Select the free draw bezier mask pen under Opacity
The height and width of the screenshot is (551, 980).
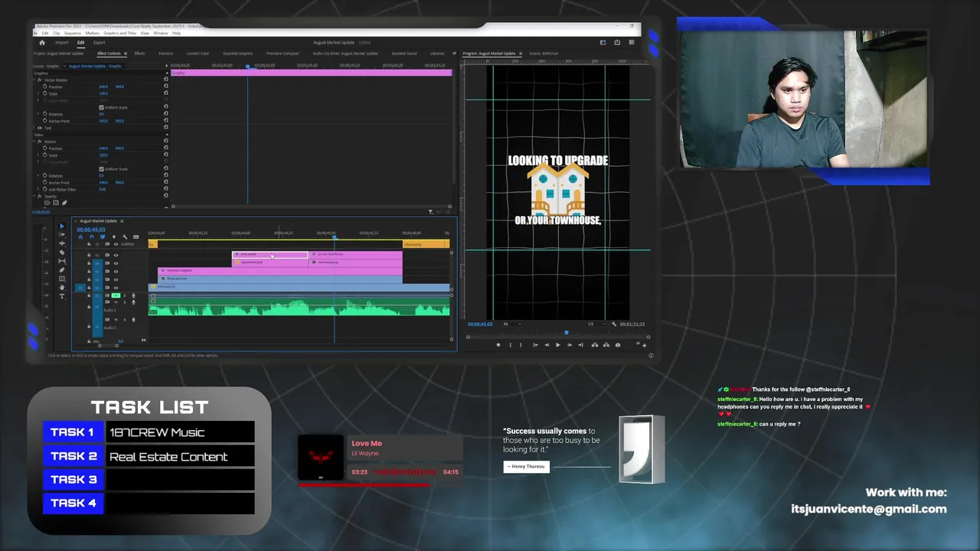click(x=64, y=203)
